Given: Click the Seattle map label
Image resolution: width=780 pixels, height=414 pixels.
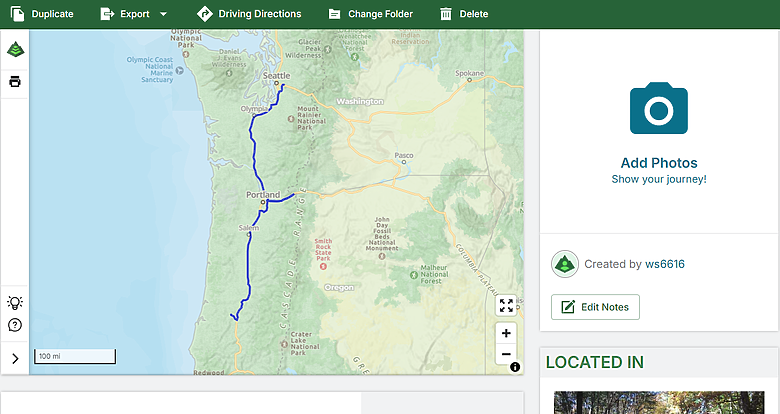Looking at the screenshot, I should [x=276, y=76].
